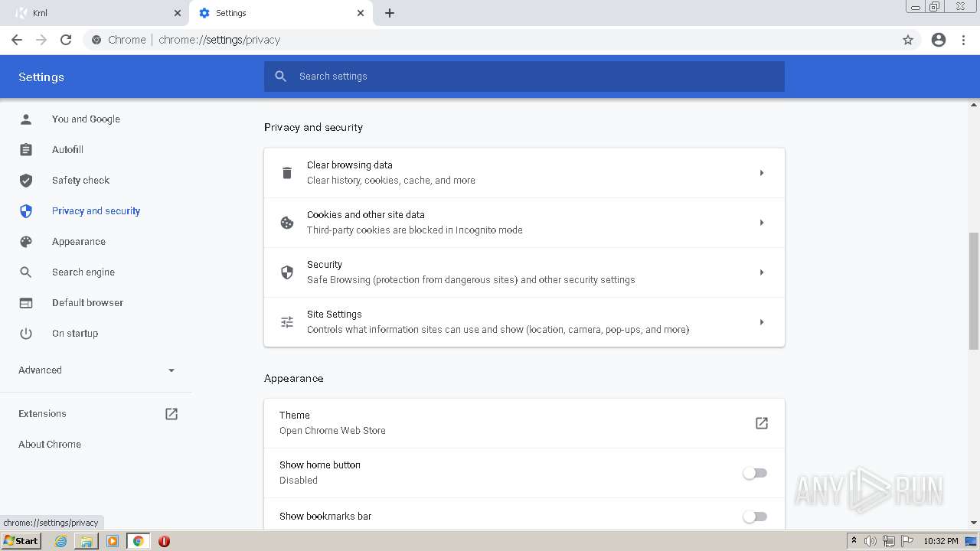This screenshot has height=551, width=980.
Task: Click the Chrome taskbar icon
Action: (x=139, y=541)
